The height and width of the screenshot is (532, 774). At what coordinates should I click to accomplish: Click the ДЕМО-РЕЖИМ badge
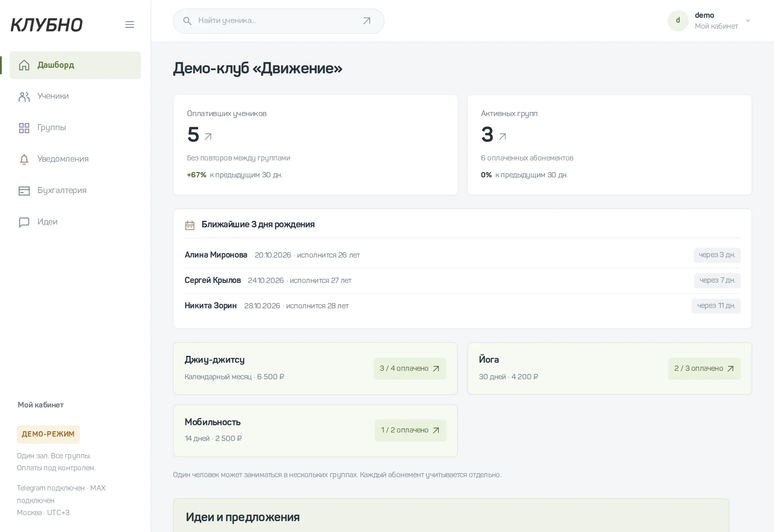[48, 434]
